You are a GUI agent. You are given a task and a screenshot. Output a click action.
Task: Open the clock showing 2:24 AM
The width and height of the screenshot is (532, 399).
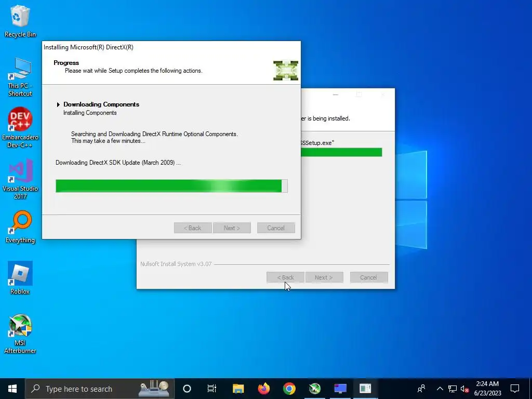[487, 389]
